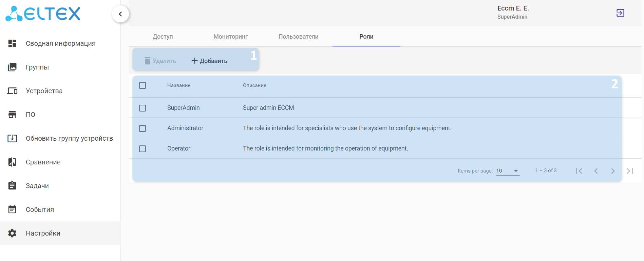This screenshot has width=644, height=261.
Task: Click the Устройства devices icon
Action: pyautogui.click(x=12, y=91)
